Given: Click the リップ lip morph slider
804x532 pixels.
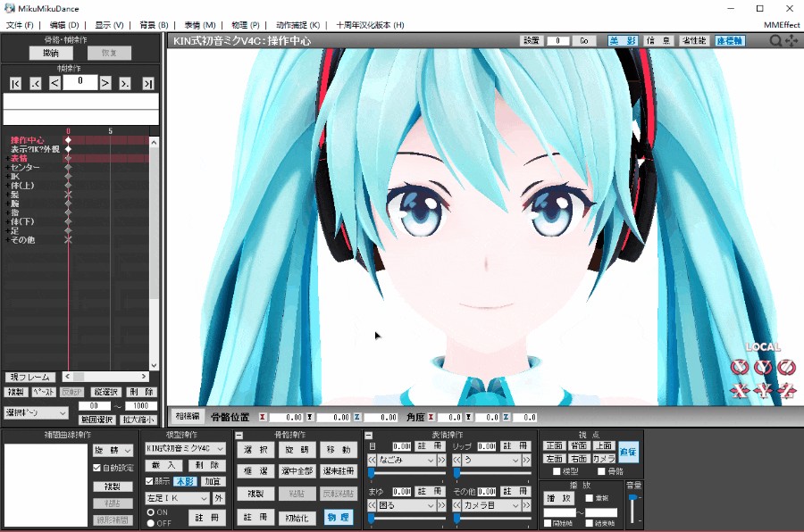Looking at the screenshot, I should click(491, 473).
